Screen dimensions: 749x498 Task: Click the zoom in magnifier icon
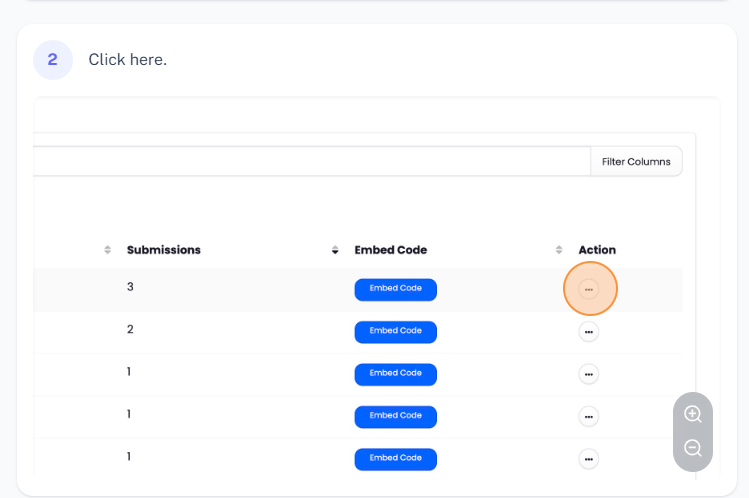[x=693, y=414]
